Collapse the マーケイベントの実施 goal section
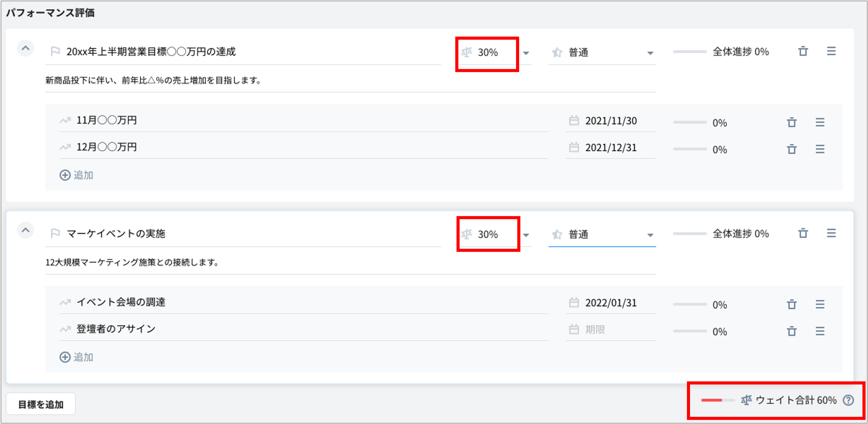 pos(26,230)
